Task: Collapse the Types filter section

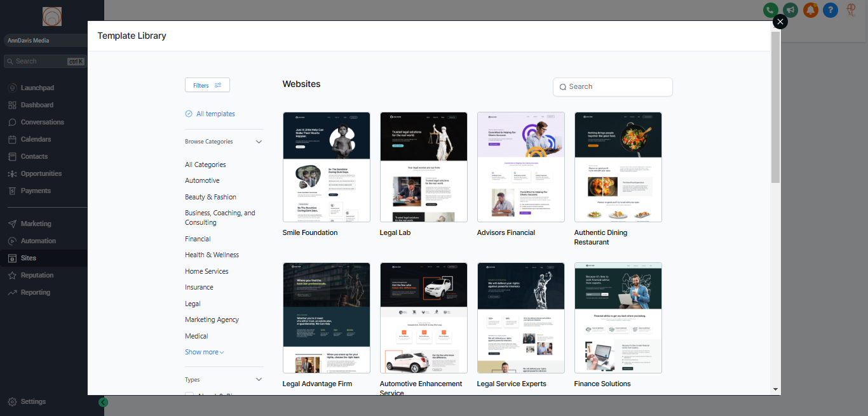Action: [259, 380]
